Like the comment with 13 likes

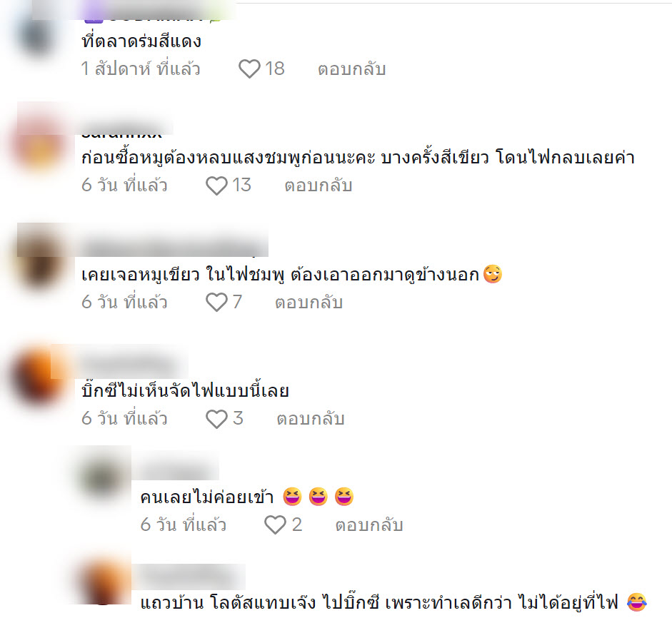click(x=216, y=186)
